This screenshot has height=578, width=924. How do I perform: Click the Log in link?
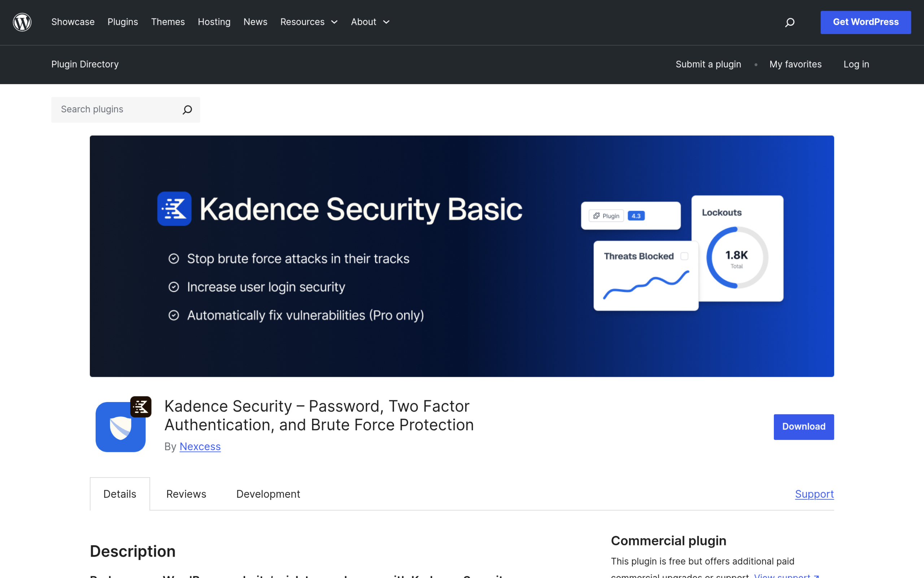pyautogui.click(x=856, y=64)
